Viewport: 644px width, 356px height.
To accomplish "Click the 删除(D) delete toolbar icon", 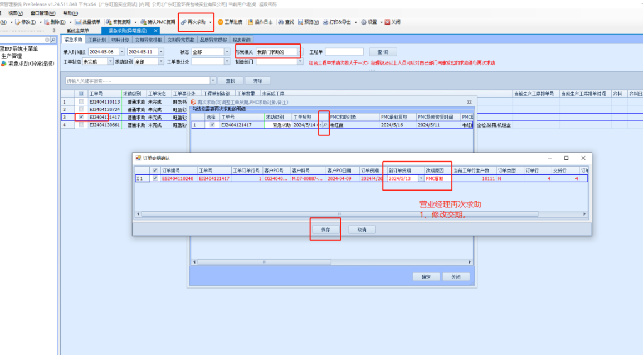I will (x=46, y=22).
